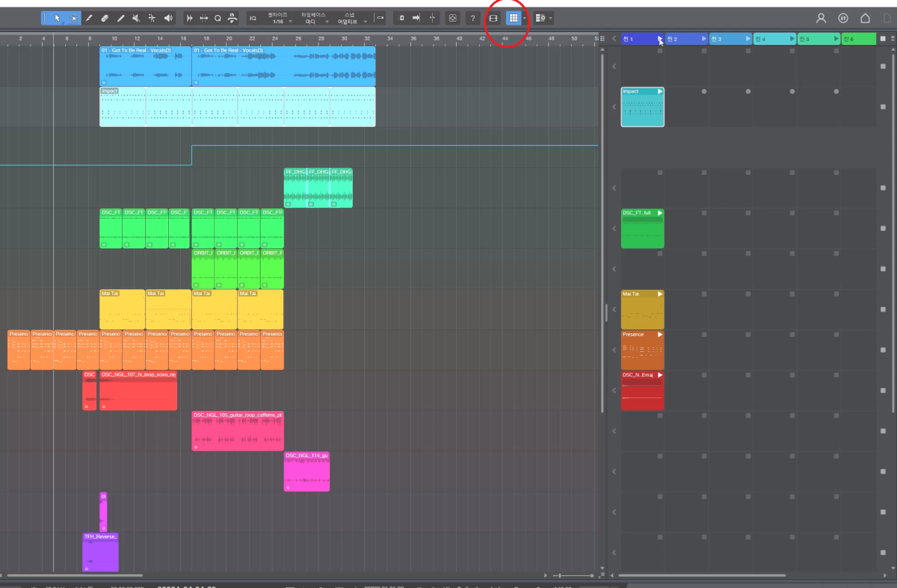Play scene 씬 4
This screenshot has height=588, width=897.
(x=792, y=39)
